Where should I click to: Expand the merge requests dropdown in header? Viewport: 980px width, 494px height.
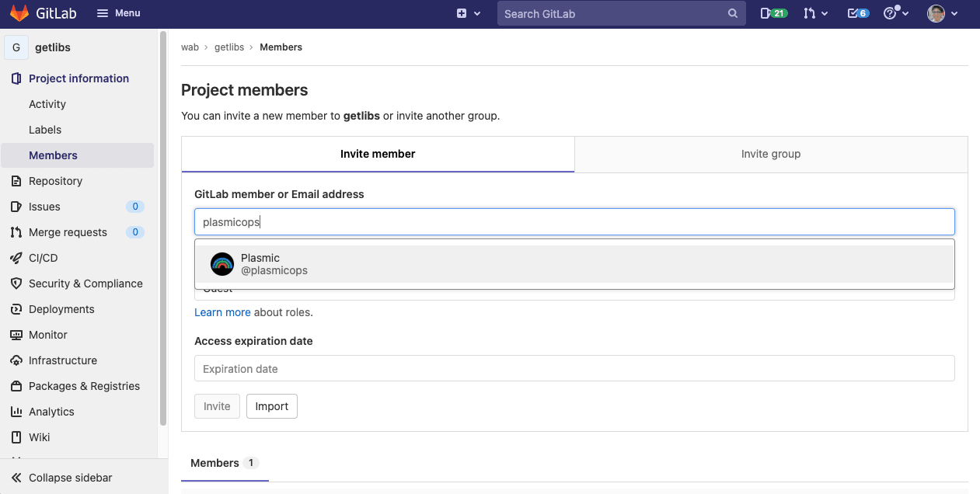coord(815,13)
